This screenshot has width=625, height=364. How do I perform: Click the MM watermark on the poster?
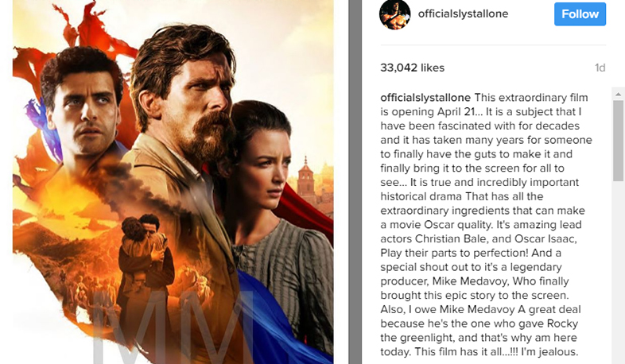(x=173, y=327)
